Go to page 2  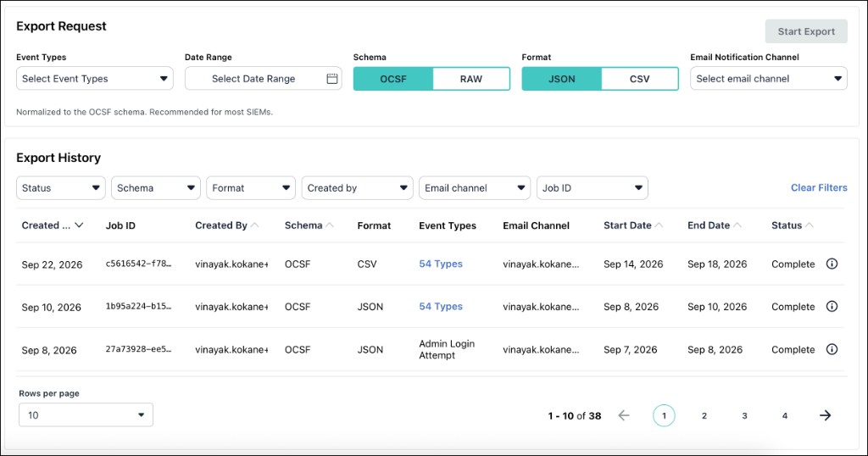coord(704,415)
